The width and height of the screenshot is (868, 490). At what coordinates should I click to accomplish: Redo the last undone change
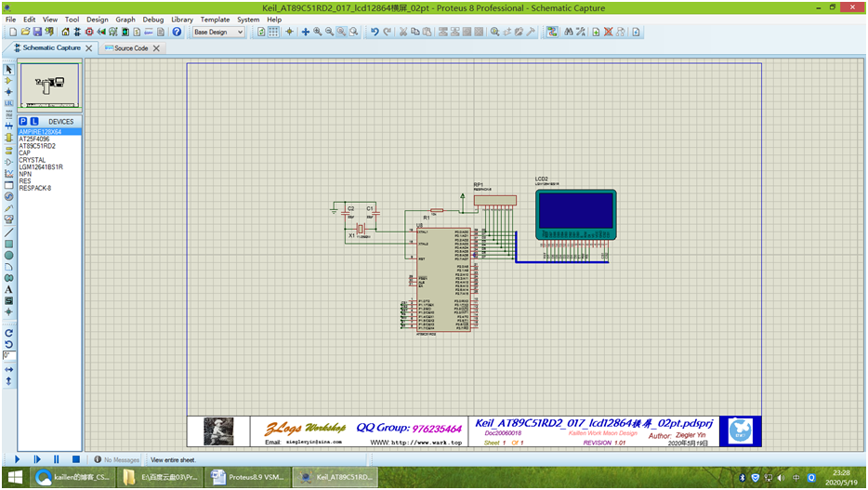pos(387,33)
